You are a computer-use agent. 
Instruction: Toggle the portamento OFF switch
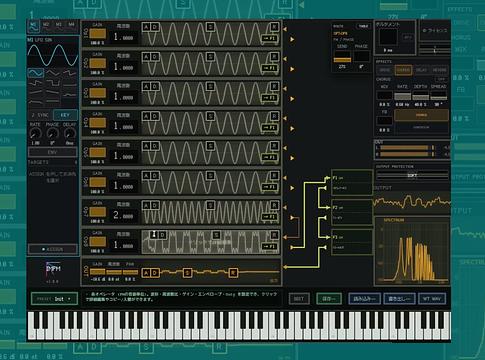pos(408,37)
